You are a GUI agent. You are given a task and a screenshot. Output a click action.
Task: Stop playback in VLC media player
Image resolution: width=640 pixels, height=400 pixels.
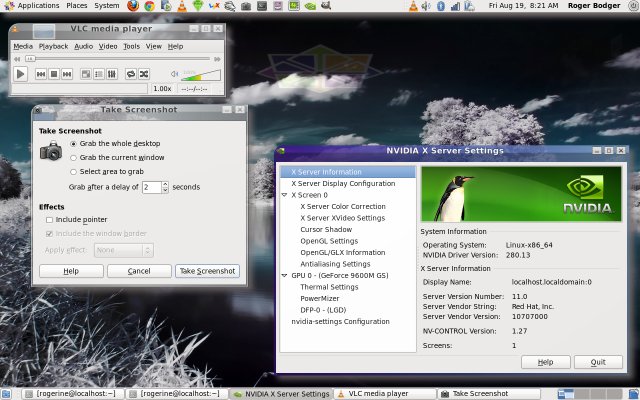[54, 74]
